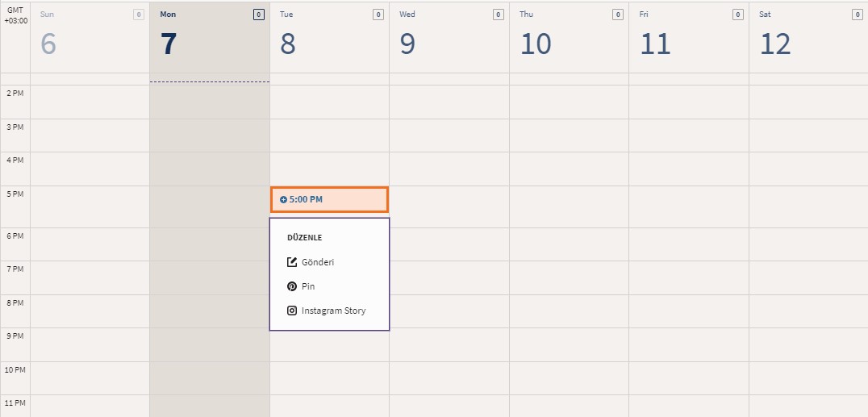Click the Wednesday post count badge
This screenshot has width=868, height=417.
coord(498,15)
